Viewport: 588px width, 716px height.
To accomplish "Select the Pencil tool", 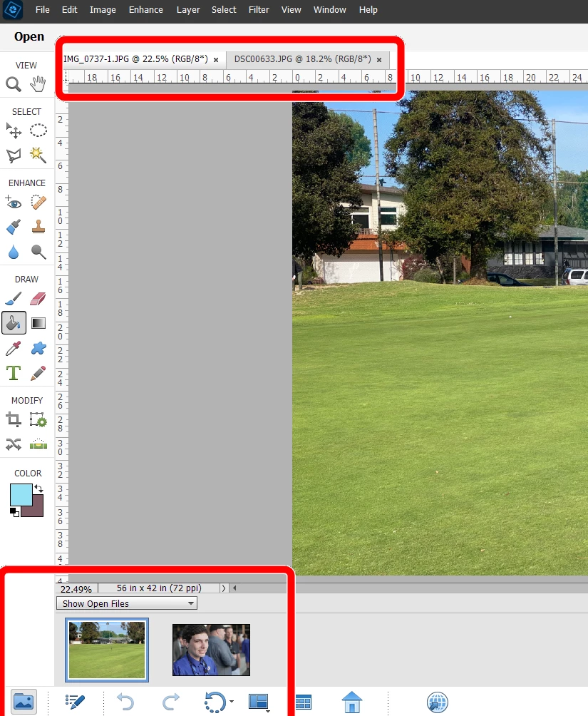I will coord(38,373).
